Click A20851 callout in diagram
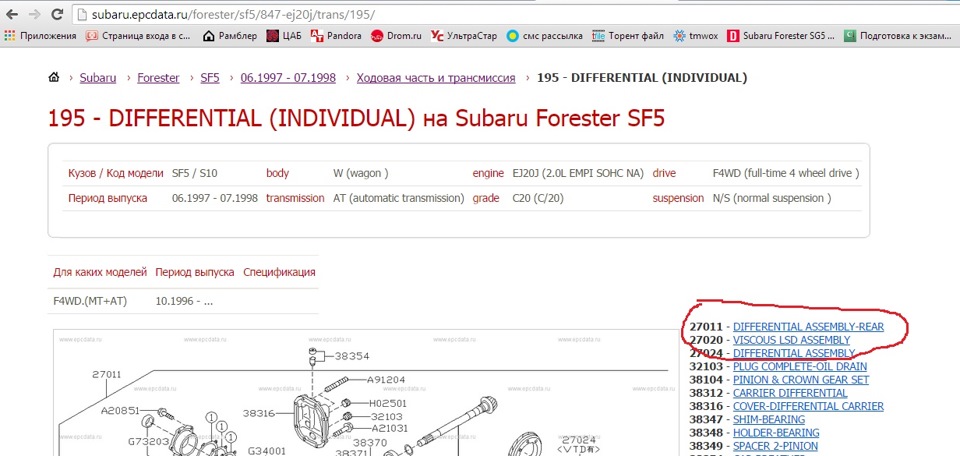960x456 pixels. pyautogui.click(x=121, y=411)
